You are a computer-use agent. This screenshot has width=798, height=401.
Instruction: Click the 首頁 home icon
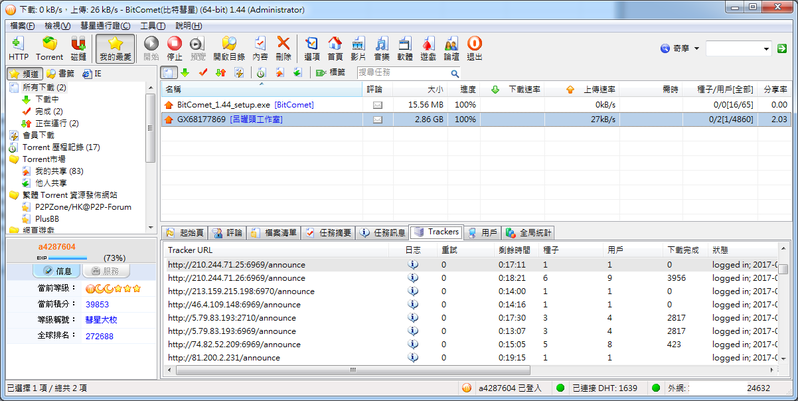pos(335,49)
